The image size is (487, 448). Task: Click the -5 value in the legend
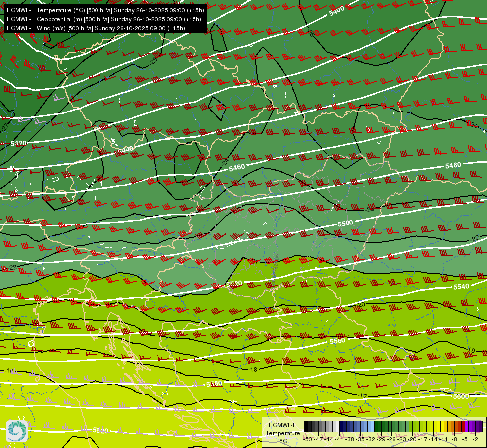(465, 439)
